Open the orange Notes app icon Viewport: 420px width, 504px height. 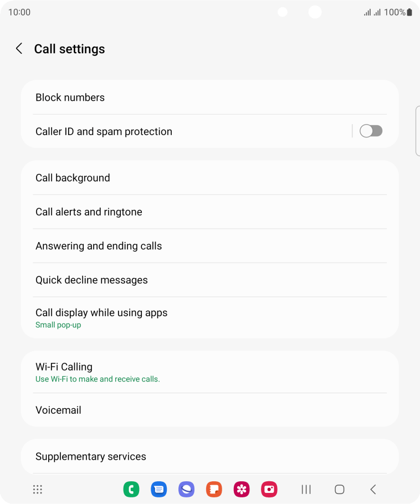pyautogui.click(x=214, y=489)
